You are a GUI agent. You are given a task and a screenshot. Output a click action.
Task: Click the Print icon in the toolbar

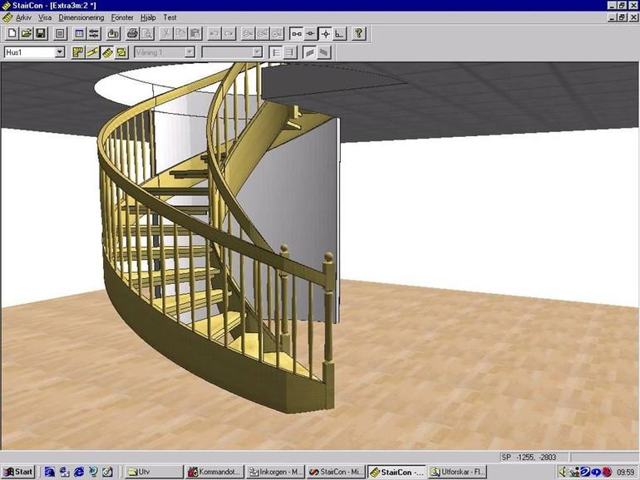pyautogui.click(x=132, y=33)
